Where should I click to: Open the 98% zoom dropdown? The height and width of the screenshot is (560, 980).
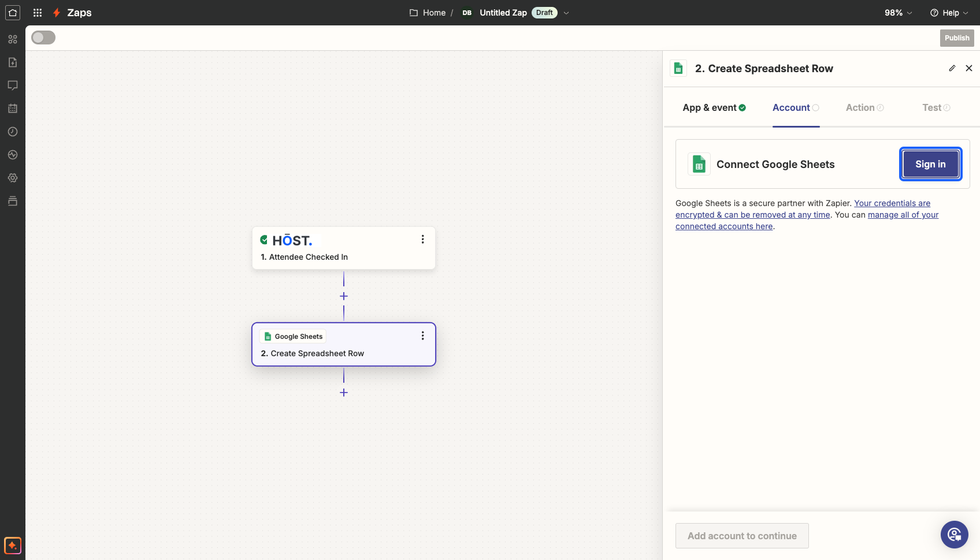pyautogui.click(x=899, y=13)
